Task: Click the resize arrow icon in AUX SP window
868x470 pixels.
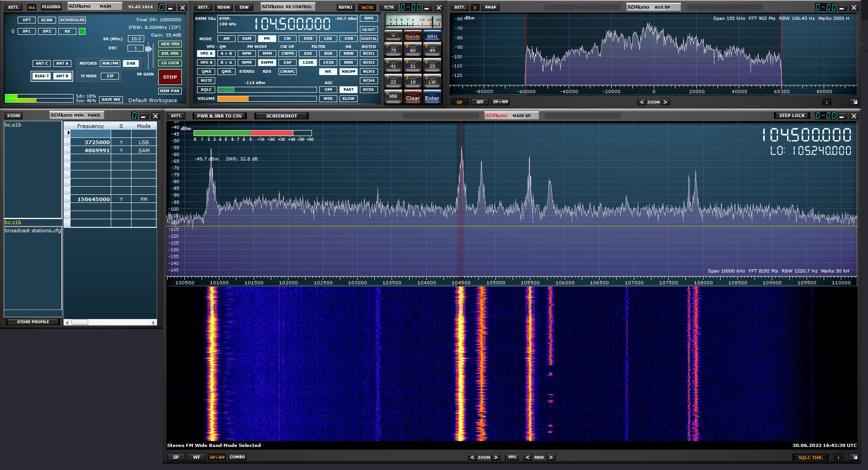Action: (854, 102)
